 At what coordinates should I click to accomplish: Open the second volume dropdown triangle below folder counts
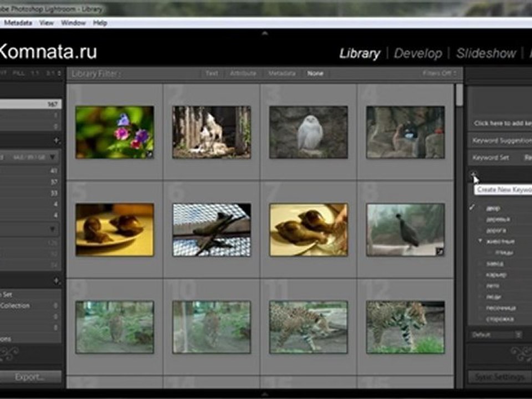(52, 229)
